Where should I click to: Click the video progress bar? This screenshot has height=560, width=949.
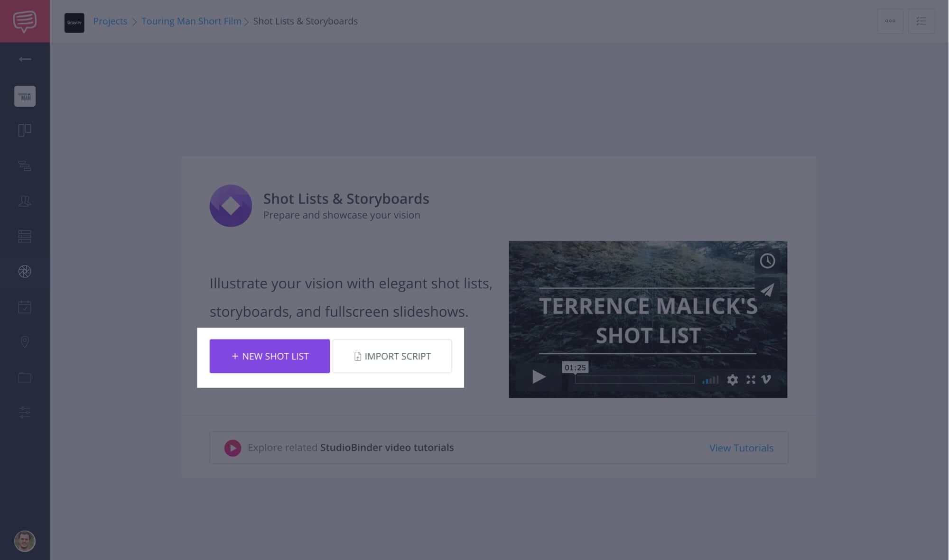pyautogui.click(x=634, y=380)
